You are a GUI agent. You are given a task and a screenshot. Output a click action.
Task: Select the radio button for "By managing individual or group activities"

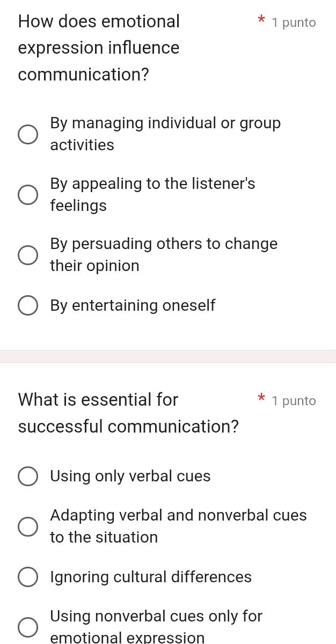point(28,135)
